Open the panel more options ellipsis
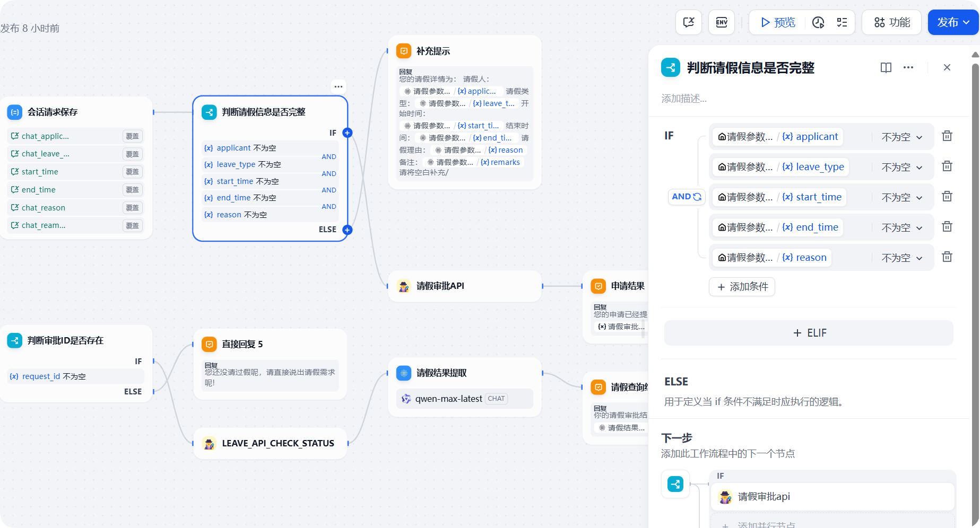Viewport: 980px width, 528px height. [908, 67]
